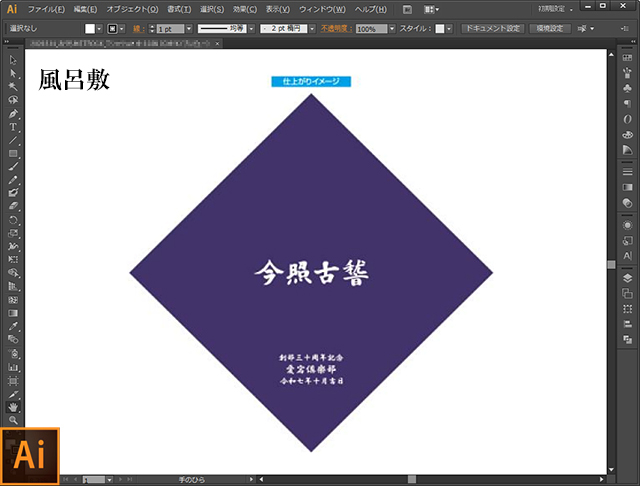Select the Hand tool

13,407
